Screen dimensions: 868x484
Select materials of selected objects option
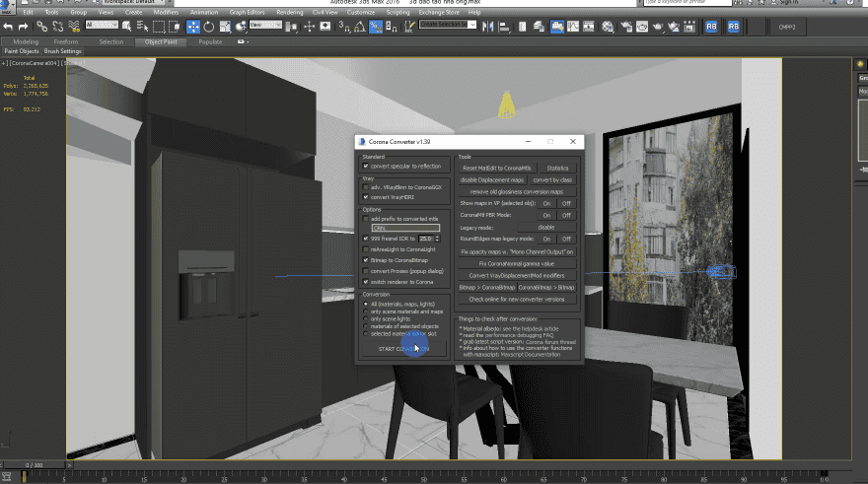click(365, 326)
